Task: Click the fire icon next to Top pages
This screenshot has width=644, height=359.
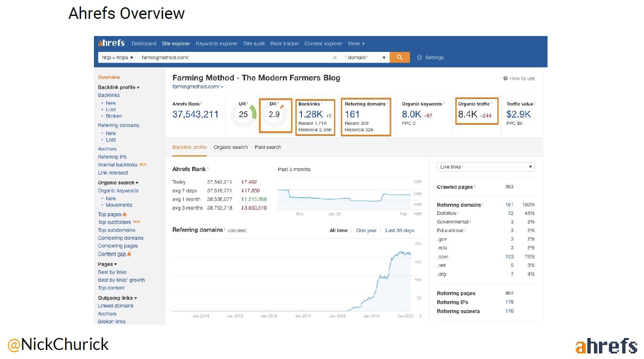Action: (x=125, y=214)
